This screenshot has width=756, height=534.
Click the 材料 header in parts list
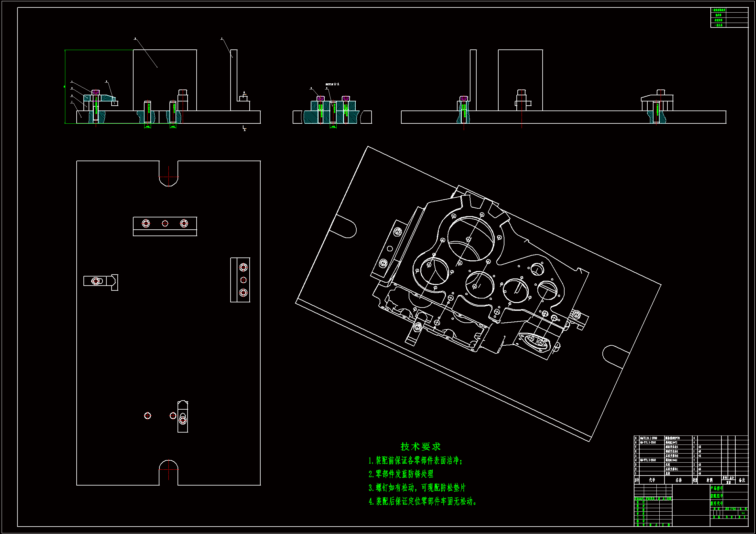[709, 480]
